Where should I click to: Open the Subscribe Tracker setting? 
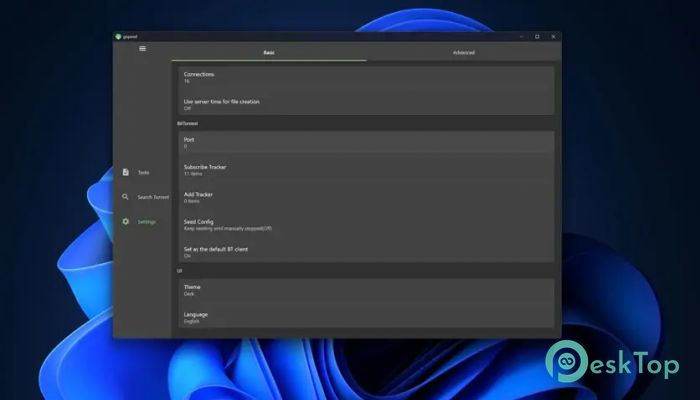pos(366,170)
